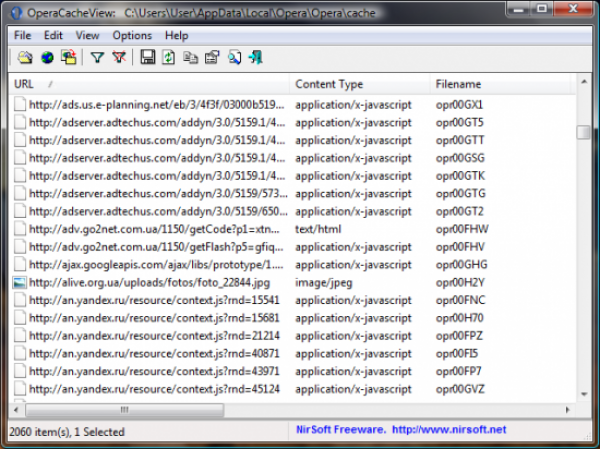
Task: Select the yandex context.js?rnd=40871 URL
Action: (x=155, y=353)
